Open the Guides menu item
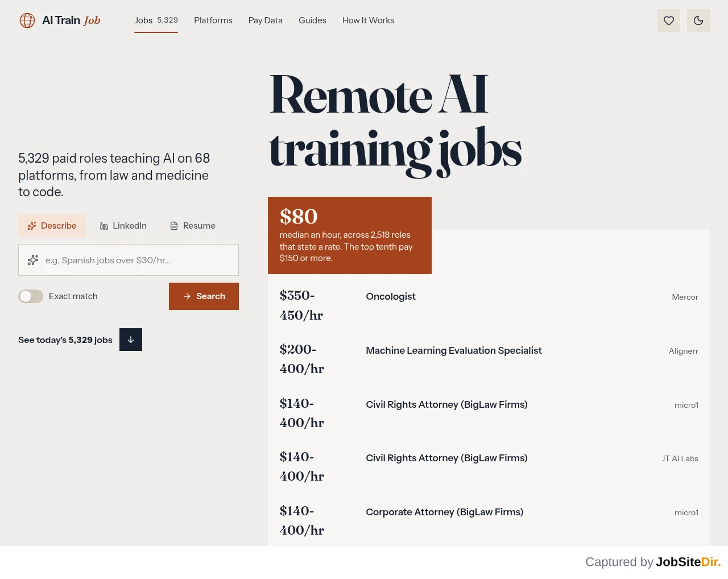 pos(312,20)
